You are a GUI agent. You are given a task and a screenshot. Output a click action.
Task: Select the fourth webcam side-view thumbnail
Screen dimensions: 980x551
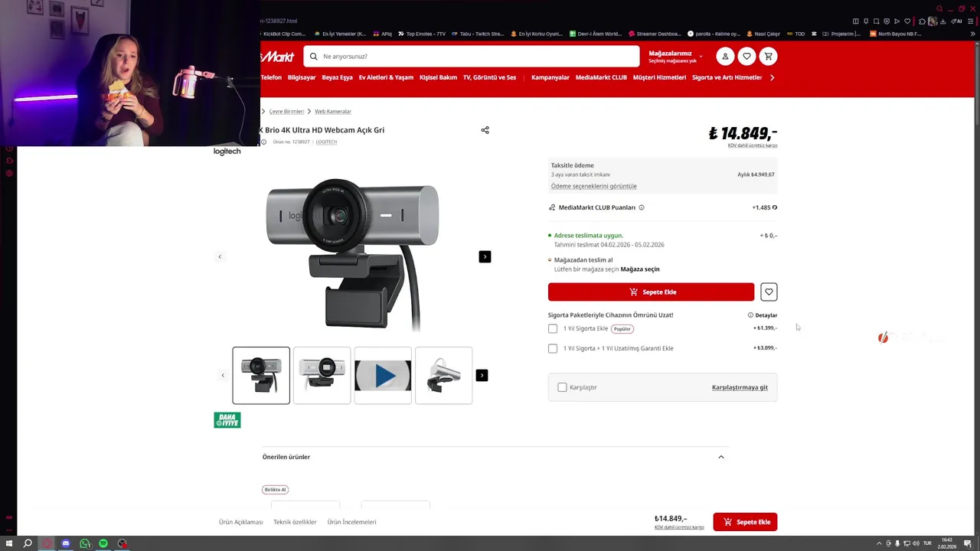point(444,375)
